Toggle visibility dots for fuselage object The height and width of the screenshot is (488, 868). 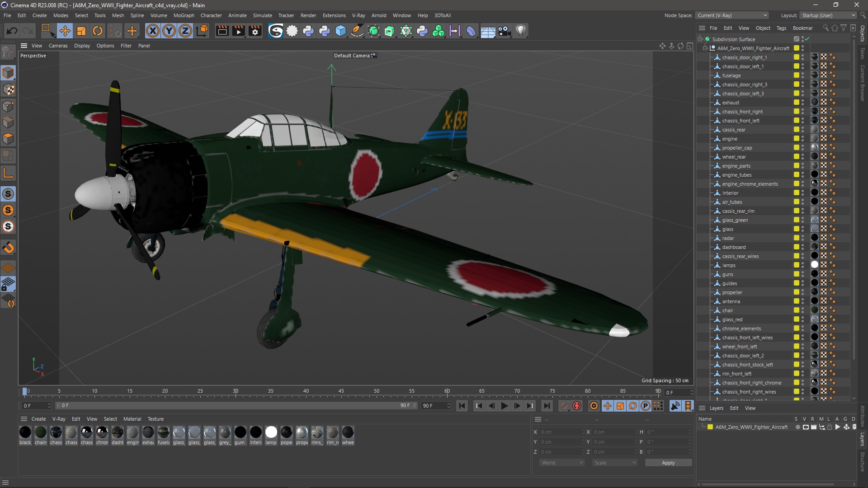tap(803, 75)
